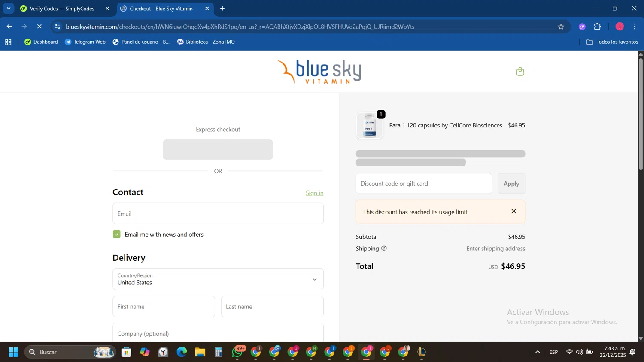The width and height of the screenshot is (644, 362).
Task: Click the Enter shipping address text
Action: pyautogui.click(x=495, y=248)
